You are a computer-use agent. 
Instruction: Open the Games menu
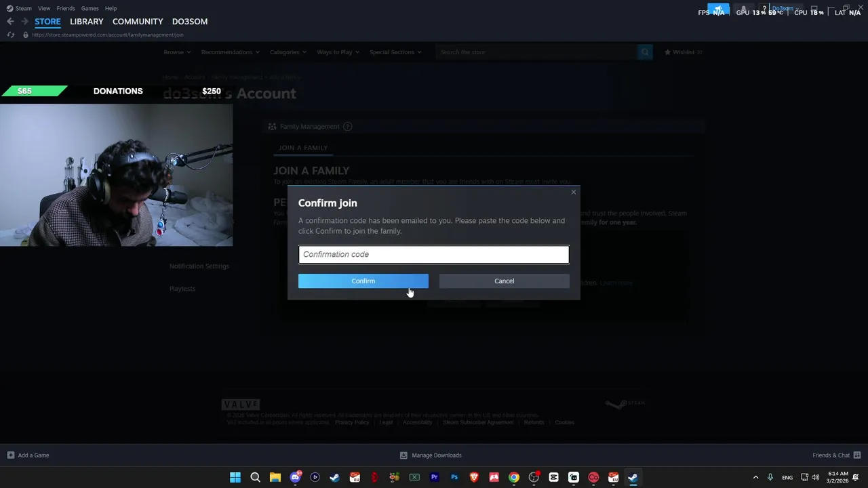[90, 8]
